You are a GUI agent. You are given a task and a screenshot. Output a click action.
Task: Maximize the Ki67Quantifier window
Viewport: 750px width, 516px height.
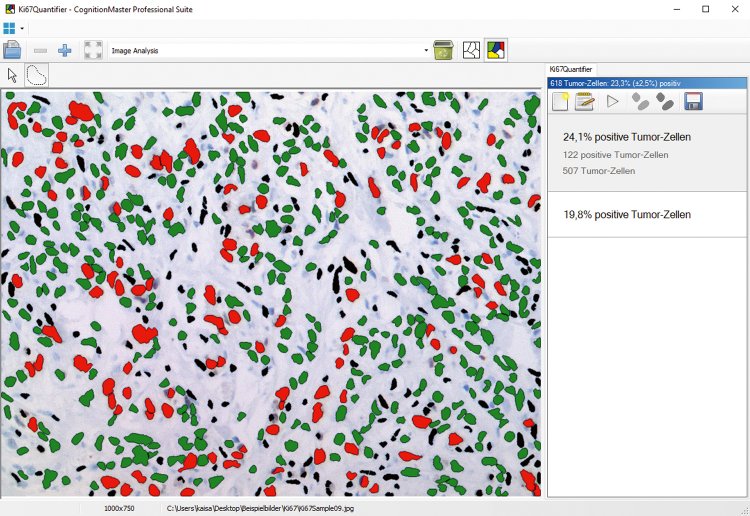(706, 9)
